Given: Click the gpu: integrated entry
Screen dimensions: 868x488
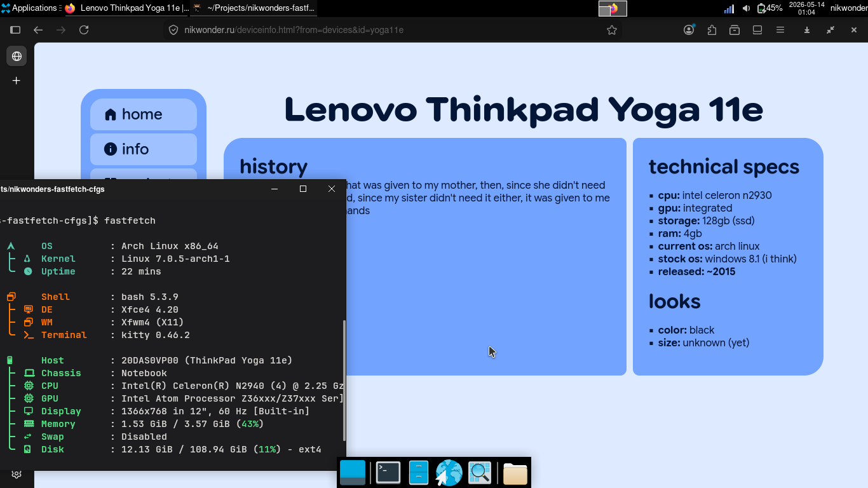Looking at the screenshot, I should (695, 208).
